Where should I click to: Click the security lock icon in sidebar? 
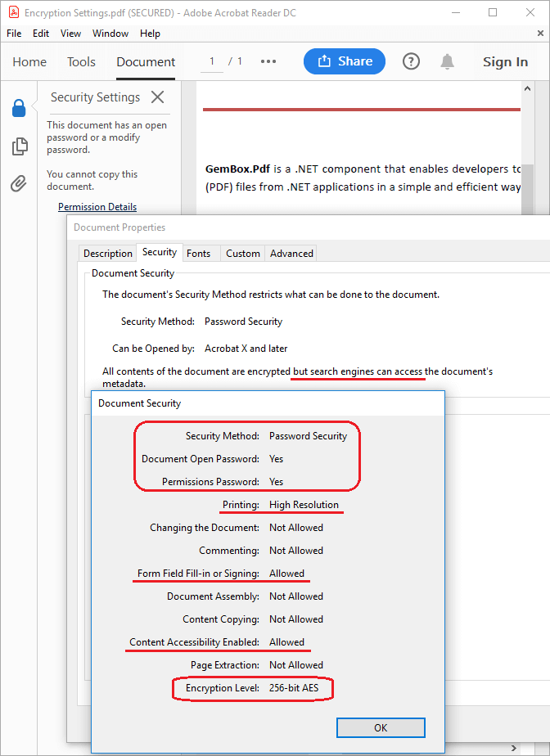[x=18, y=108]
